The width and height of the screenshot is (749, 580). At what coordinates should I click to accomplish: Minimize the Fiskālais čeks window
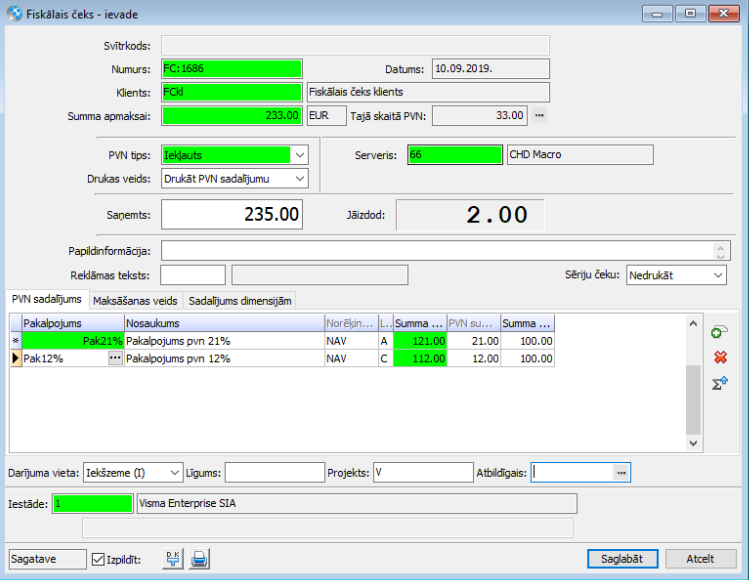click(657, 14)
